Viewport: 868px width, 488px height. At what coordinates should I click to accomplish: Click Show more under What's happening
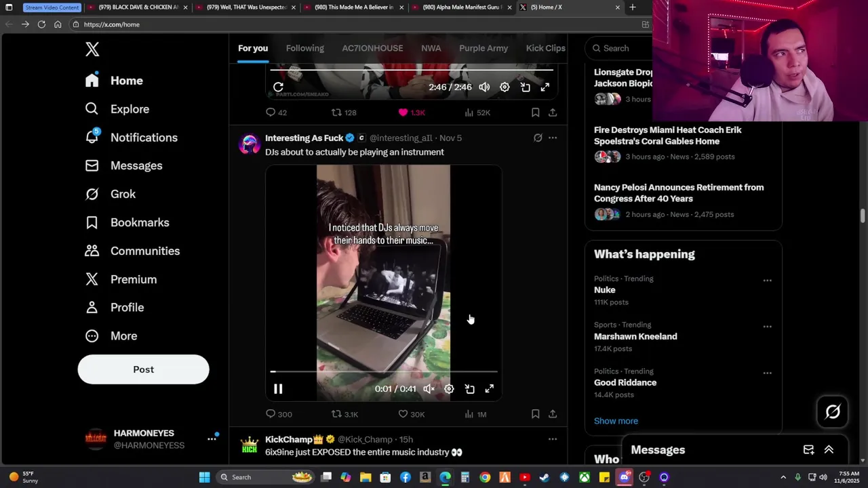616,421
